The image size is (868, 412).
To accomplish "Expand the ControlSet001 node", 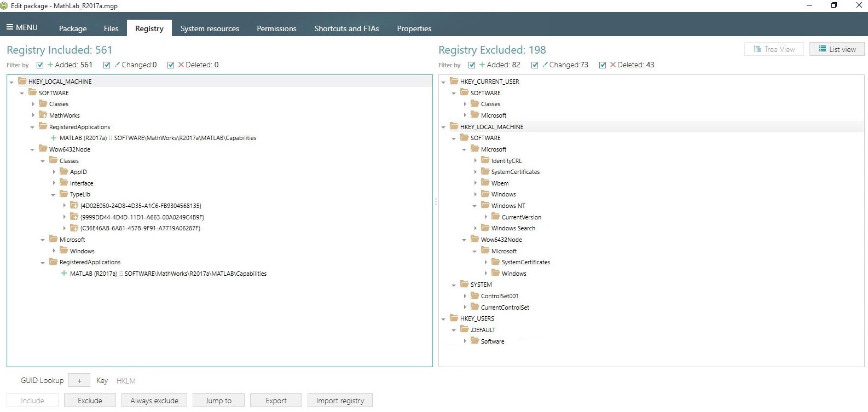I will point(465,295).
